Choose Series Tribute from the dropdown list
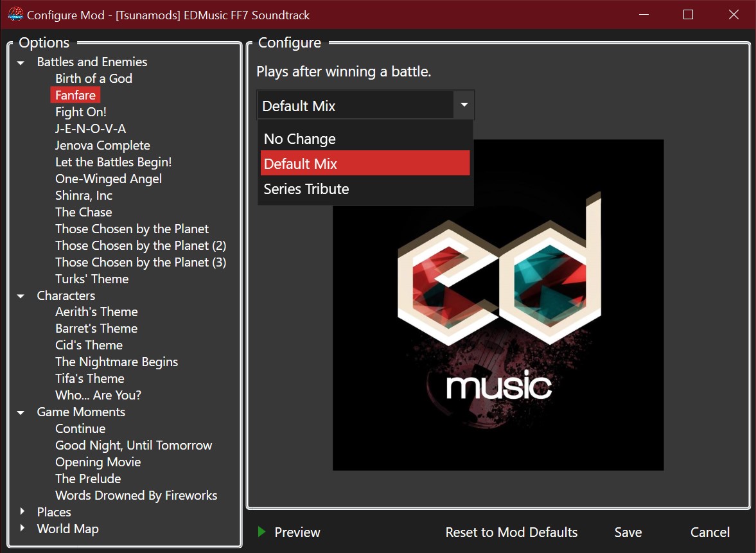The image size is (756, 553). (365, 189)
